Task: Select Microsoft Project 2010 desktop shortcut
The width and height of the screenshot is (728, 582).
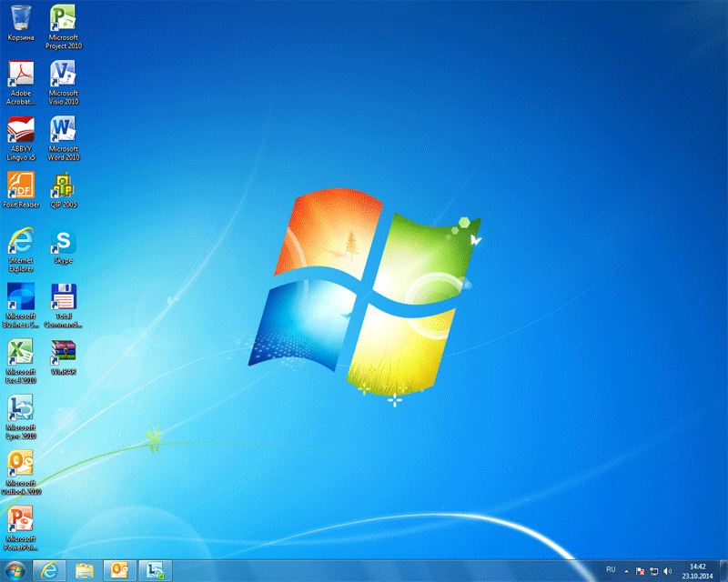Action: [x=63, y=27]
